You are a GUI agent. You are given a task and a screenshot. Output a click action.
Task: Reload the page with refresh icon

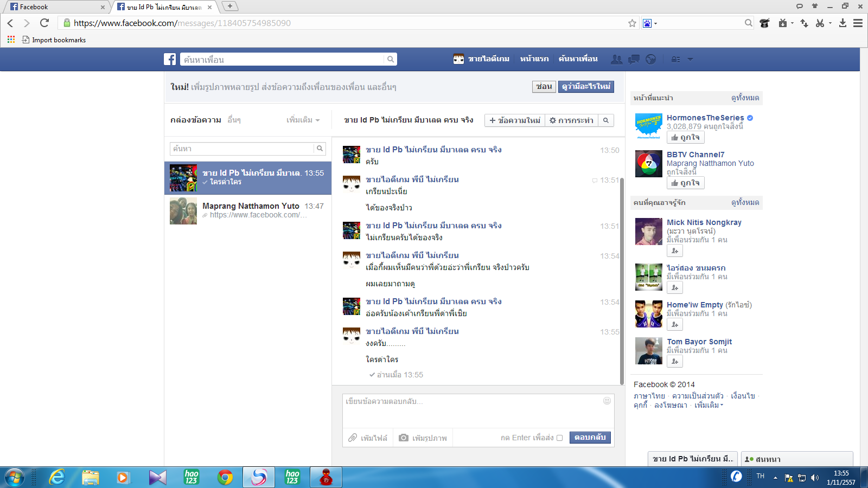point(44,23)
